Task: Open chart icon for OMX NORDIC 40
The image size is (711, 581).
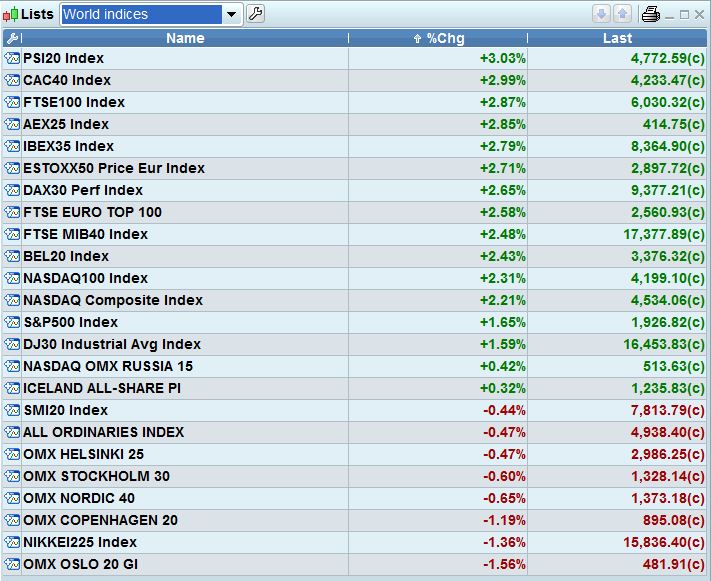Action: pos(12,498)
